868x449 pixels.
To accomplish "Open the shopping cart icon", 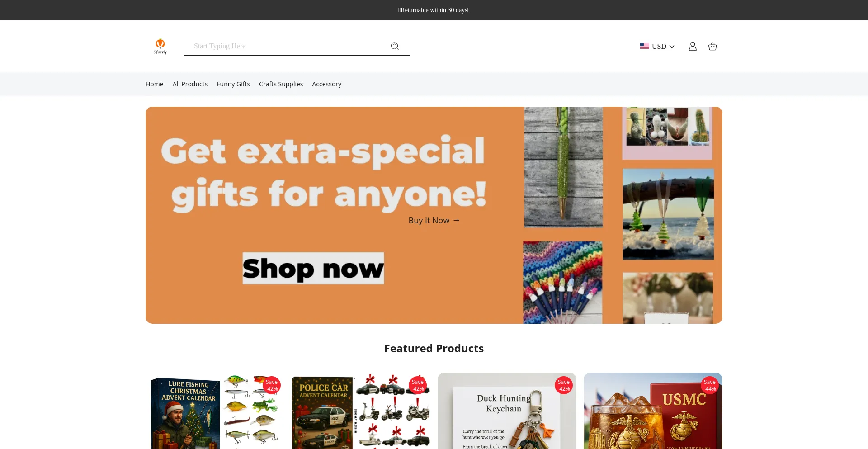I will click(x=712, y=46).
